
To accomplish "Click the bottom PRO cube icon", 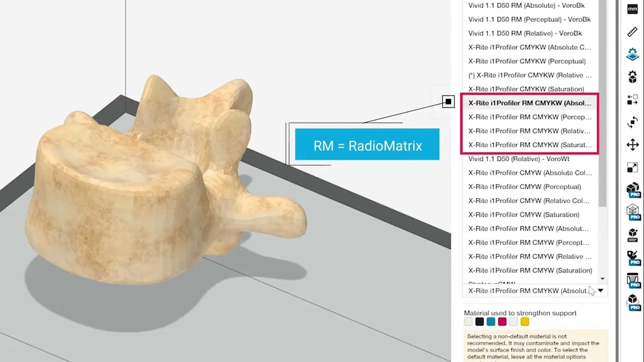I will click(x=633, y=302).
